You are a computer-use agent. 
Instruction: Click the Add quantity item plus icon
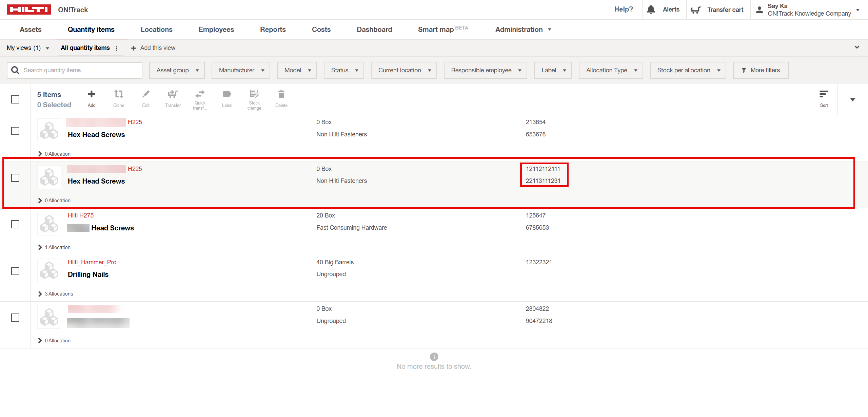[92, 94]
